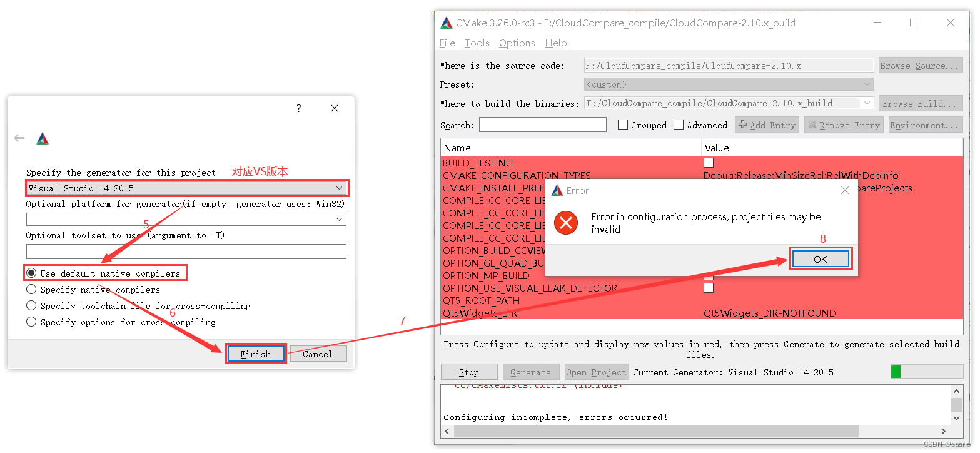Click the Search input field
The height and width of the screenshot is (453, 980).
(x=542, y=125)
